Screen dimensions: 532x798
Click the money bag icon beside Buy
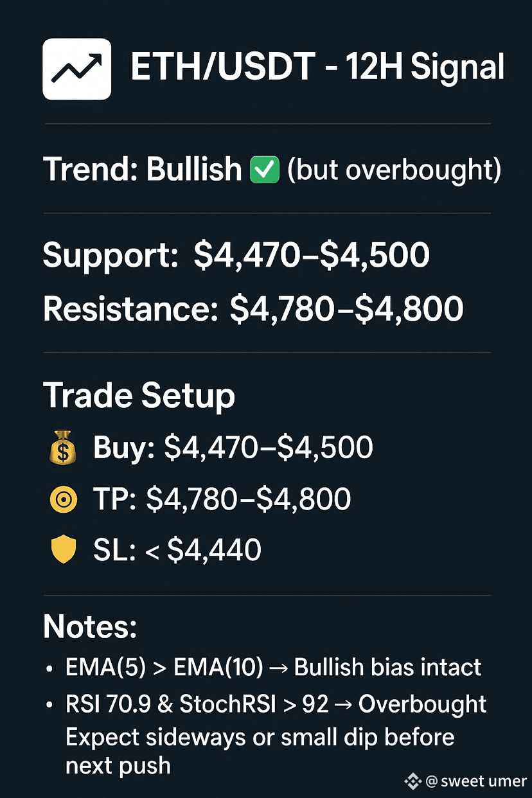pos(62,447)
